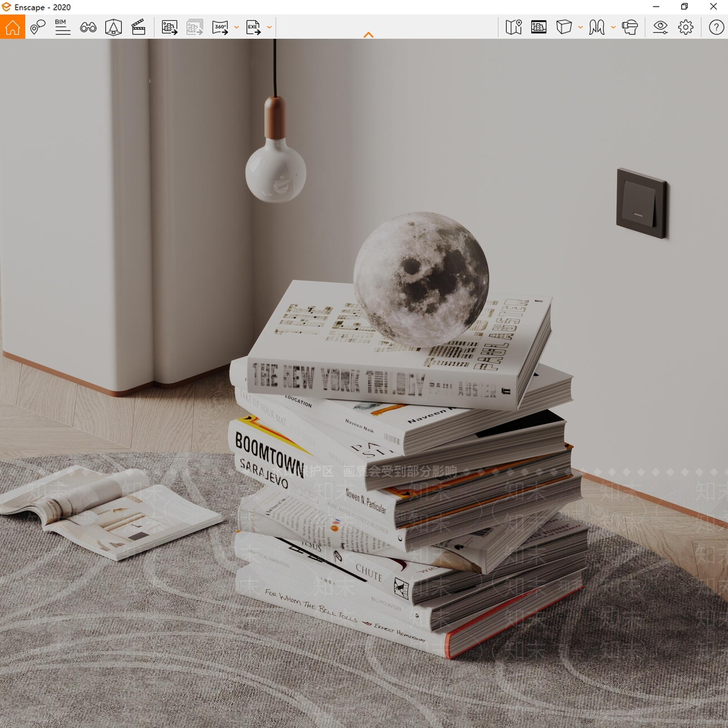Open Manage Views binoculars icon
Viewport: 728px width, 728px height.
[88, 27]
